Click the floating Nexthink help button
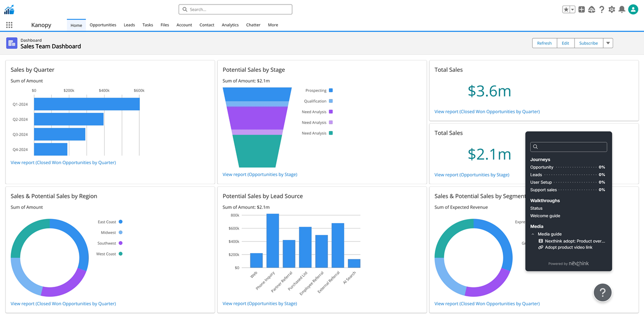 pyautogui.click(x=602, y=292)
